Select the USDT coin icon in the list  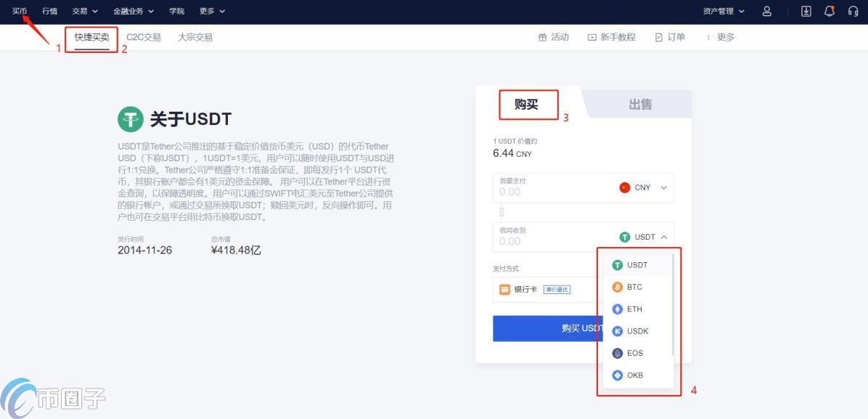point(616,264)
